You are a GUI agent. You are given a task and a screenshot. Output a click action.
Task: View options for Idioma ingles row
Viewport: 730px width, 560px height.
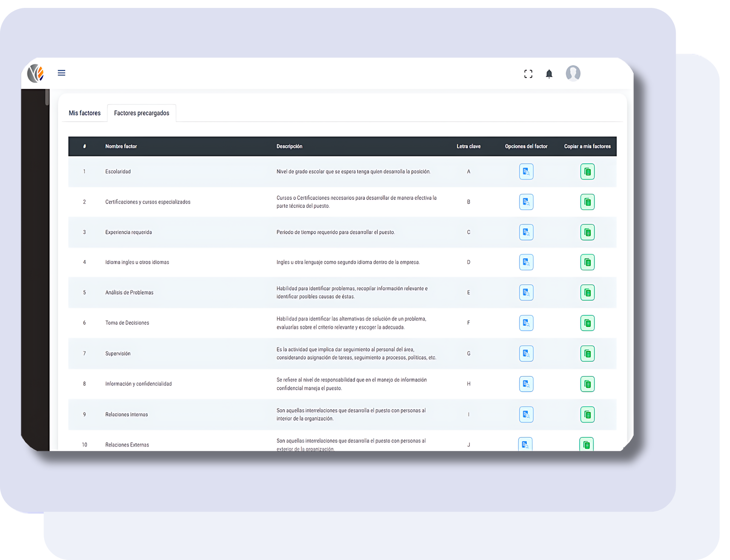point(526,262)
